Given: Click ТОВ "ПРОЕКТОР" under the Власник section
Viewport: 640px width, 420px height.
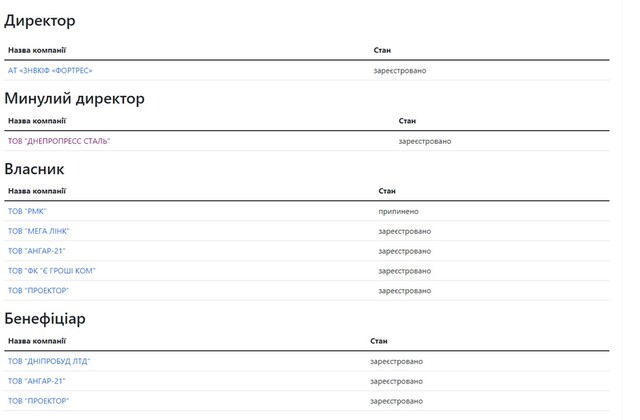Looking at the screenshot, I should (x=39, y=291).
